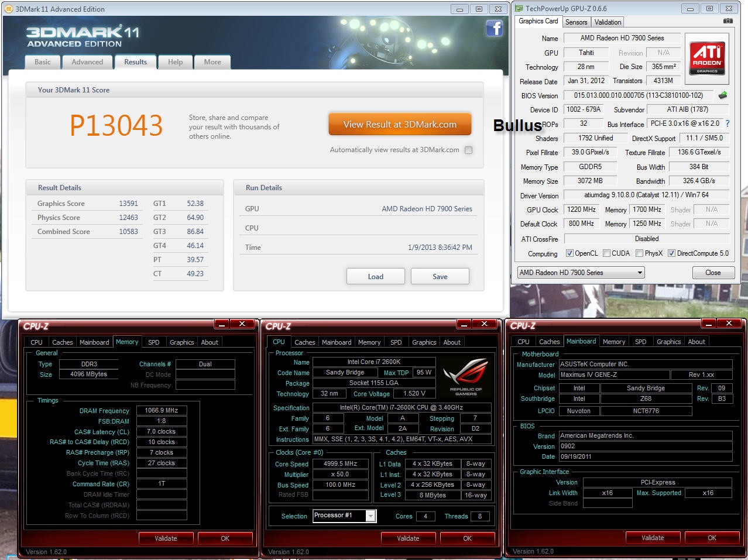Open the Facebook icon in 3DMark

point(494,28)
